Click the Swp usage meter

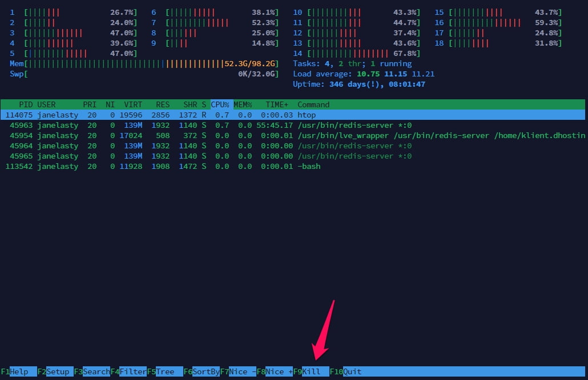click(144, 74)
